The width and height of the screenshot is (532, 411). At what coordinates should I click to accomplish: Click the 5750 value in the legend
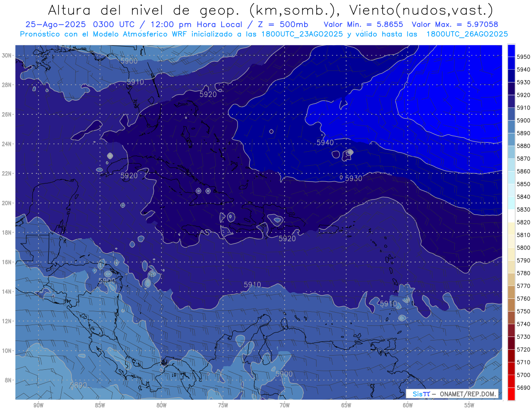point(524,311)
